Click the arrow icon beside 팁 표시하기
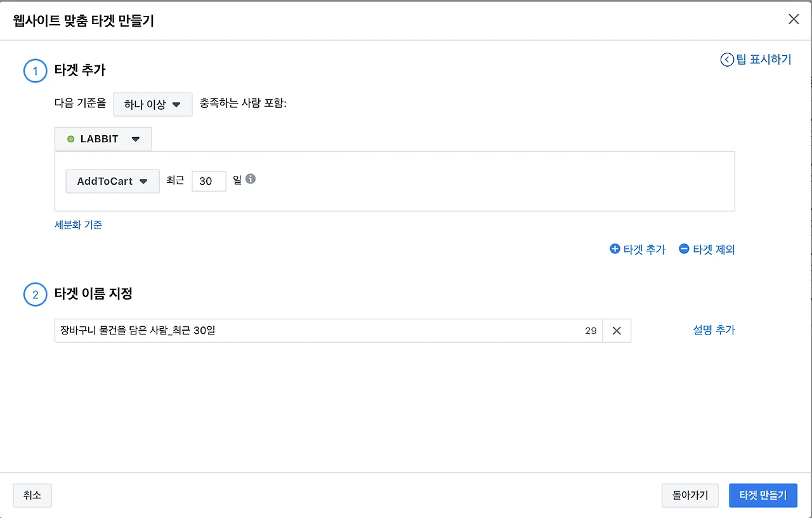The width and height of the screenshot is (812, 518). pos(726,60)
